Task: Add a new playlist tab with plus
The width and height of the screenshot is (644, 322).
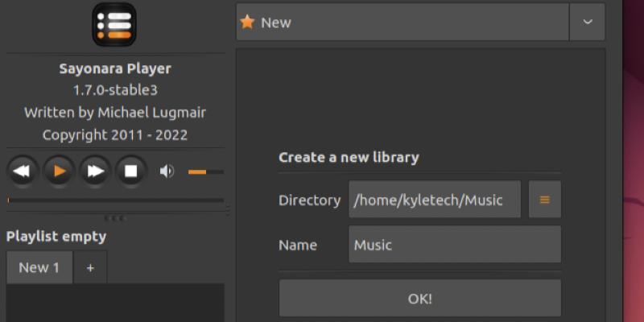Action: tap(90, 267)
